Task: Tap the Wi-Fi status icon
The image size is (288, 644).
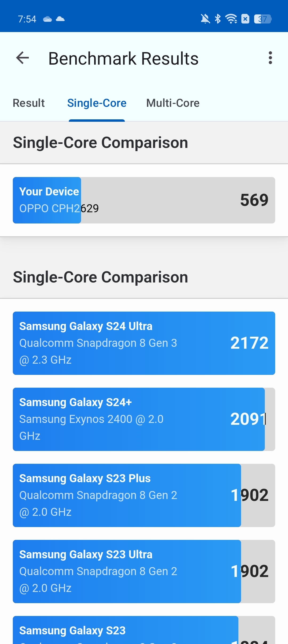Action: point(231,19)
